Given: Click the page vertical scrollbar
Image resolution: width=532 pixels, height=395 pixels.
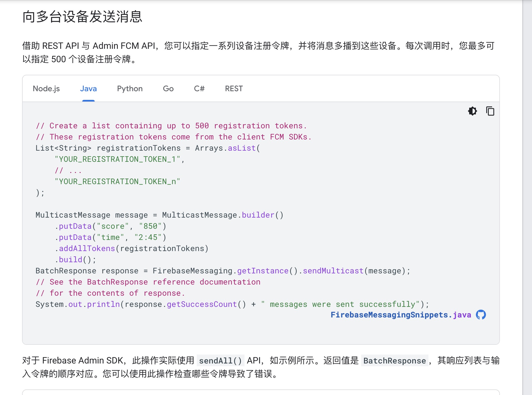Looking at the screenshot, I should [x=527, y=197].
